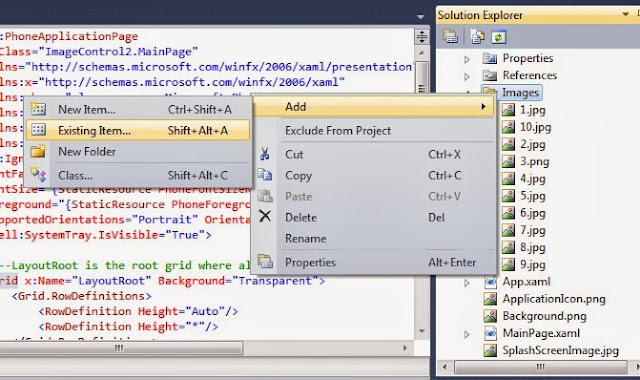Click the Refresh icon in Solution Explorer
The image size is (640, 380).
click(x=498, y=37)
